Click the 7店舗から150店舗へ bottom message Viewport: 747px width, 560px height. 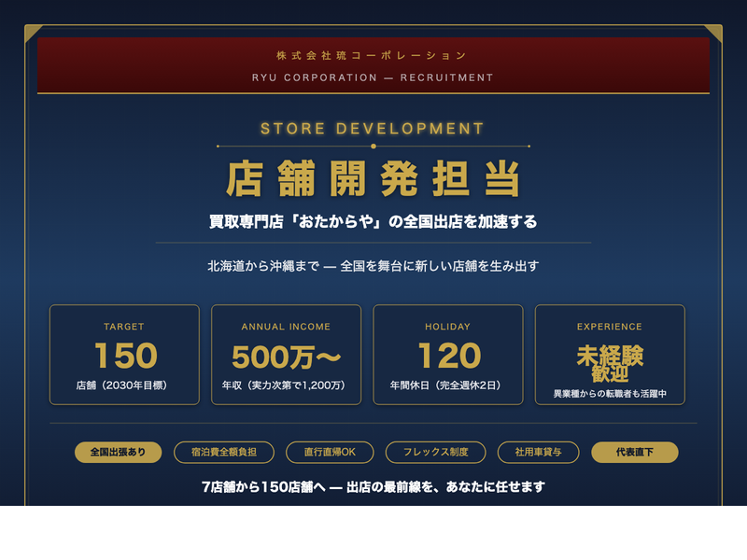point(373,487)
